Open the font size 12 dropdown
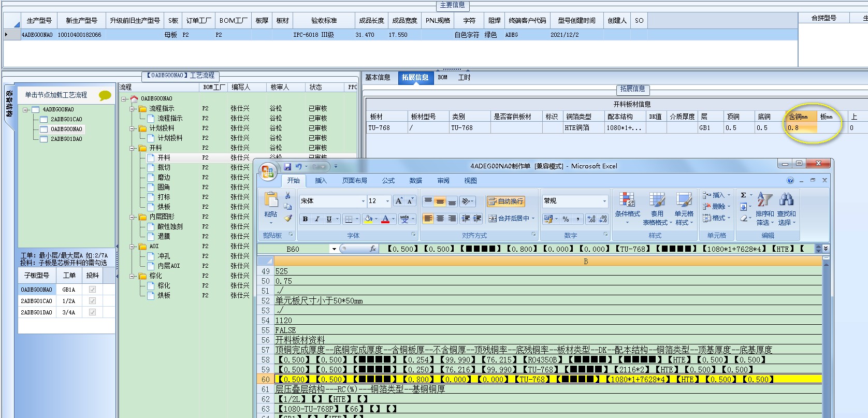868x418 pixels. coord(387,201)
